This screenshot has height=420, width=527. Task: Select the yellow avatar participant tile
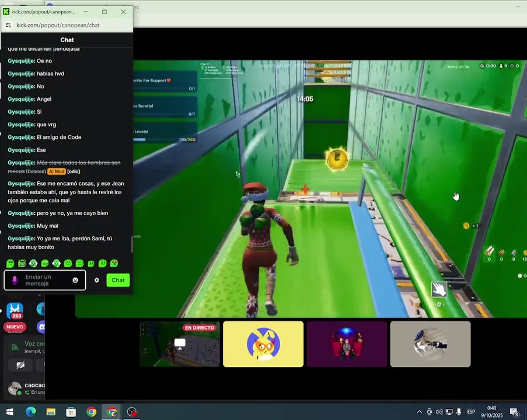point(263,344)
